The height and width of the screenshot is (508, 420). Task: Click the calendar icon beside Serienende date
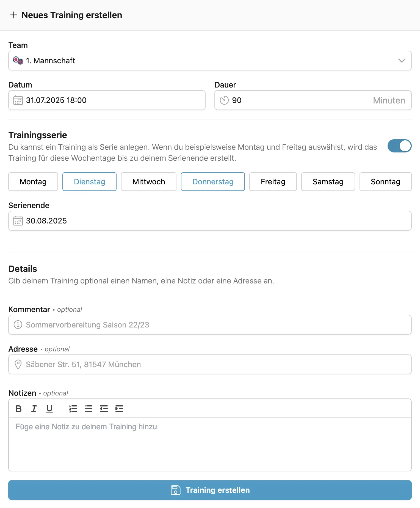[18, 221]
